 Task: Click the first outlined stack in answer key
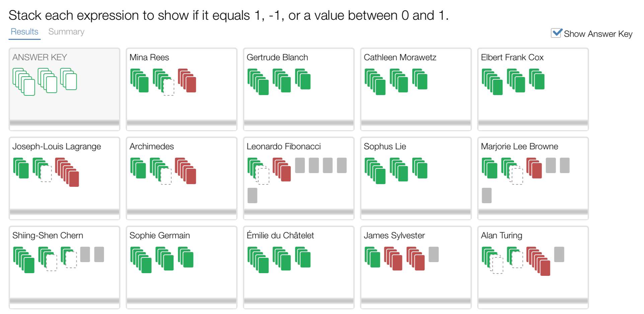(24, 82)
